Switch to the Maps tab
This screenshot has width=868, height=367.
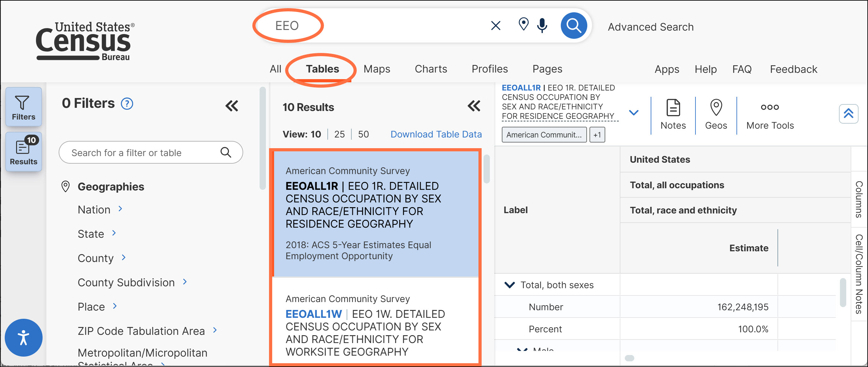[x=376, y=69]
